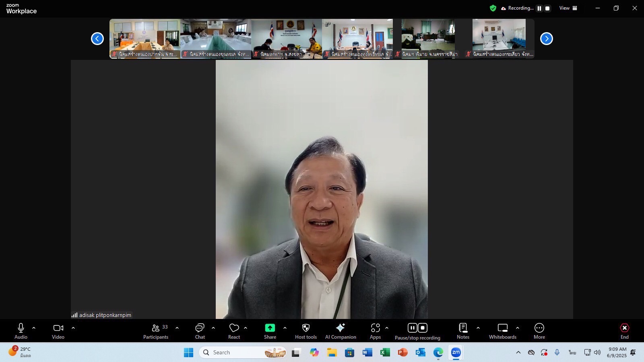Image resolution: width=644 pixels, height=362 pixels.
Task: Expand the Apps options arrow
Action: (x=387, y=328)
